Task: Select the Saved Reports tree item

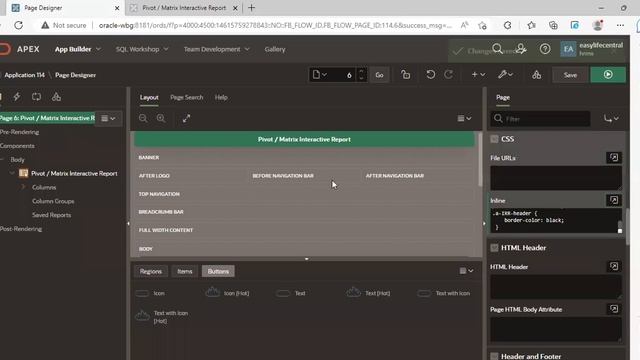Action: tap(51, 215)
